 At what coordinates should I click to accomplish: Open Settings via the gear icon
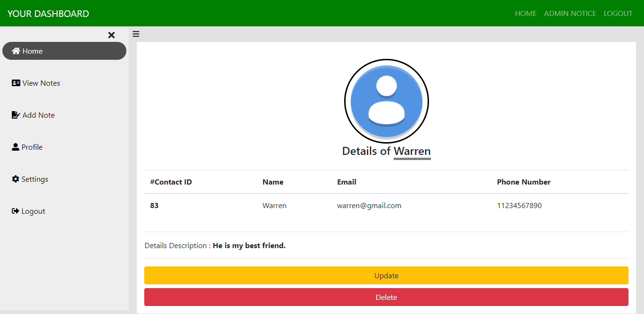point(15,179)
